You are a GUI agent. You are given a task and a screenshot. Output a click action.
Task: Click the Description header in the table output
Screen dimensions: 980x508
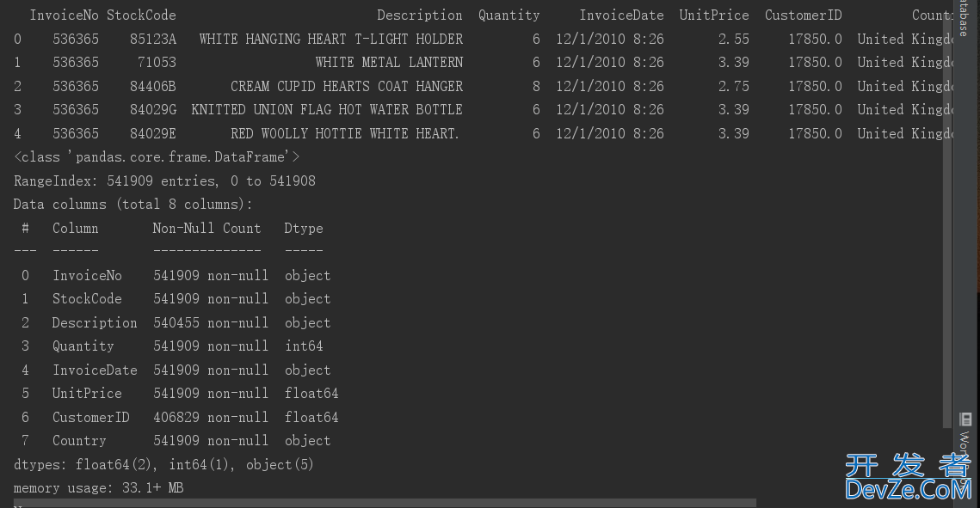pos(419,15)
